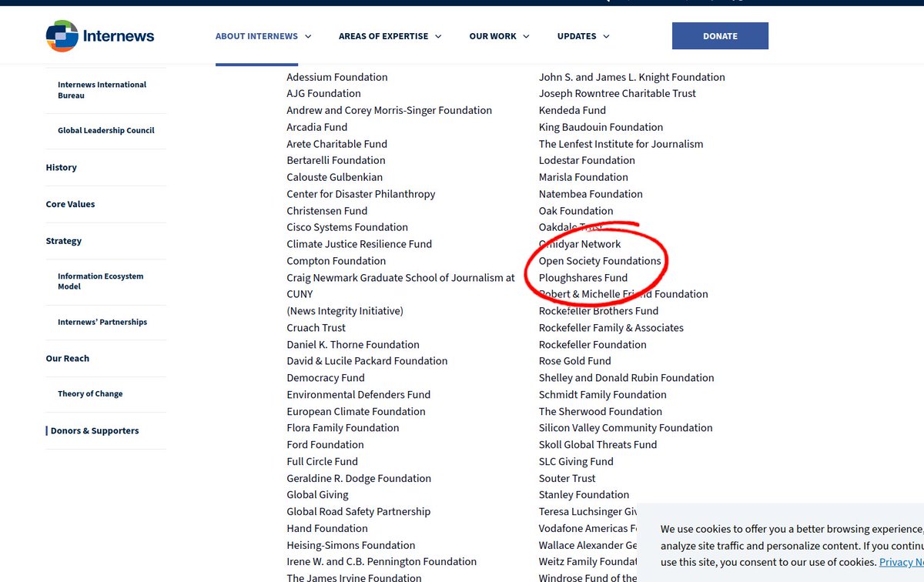The image size is (924, 582).
Task: Expand the Areas of Expertise chevron
Action: [x=438, y=36]
